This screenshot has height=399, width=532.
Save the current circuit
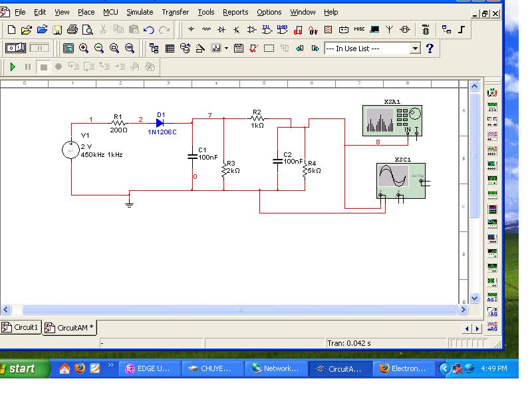point(57,30)
